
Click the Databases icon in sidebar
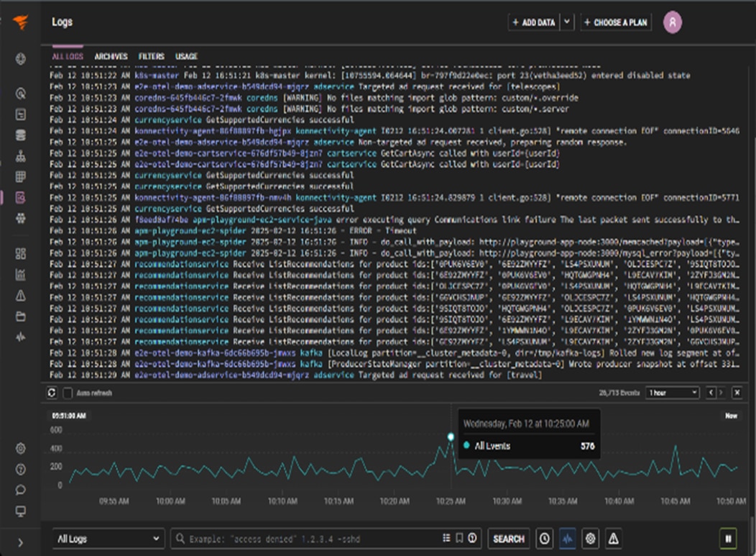21,135
